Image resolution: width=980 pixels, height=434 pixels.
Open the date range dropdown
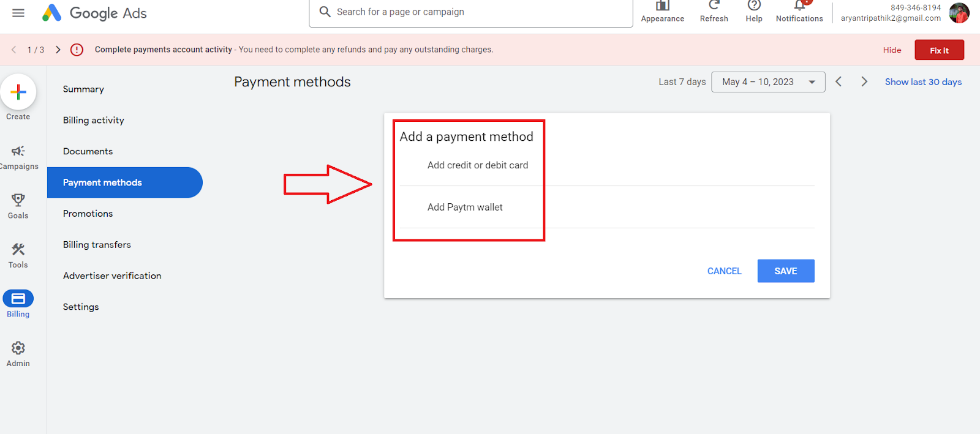point(768,82)
